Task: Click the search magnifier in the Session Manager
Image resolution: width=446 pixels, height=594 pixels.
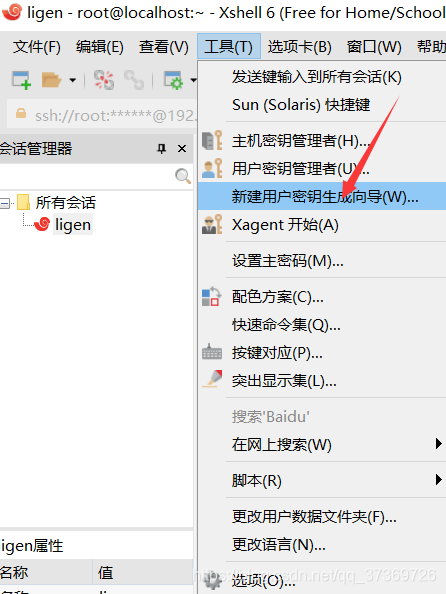Action: pyautogui.click(x=183, y=176)
